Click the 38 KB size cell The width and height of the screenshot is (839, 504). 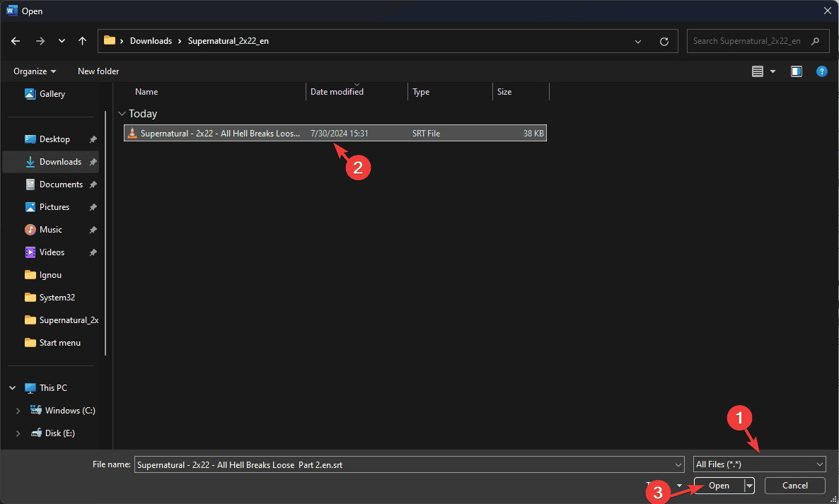pos(533,134)
